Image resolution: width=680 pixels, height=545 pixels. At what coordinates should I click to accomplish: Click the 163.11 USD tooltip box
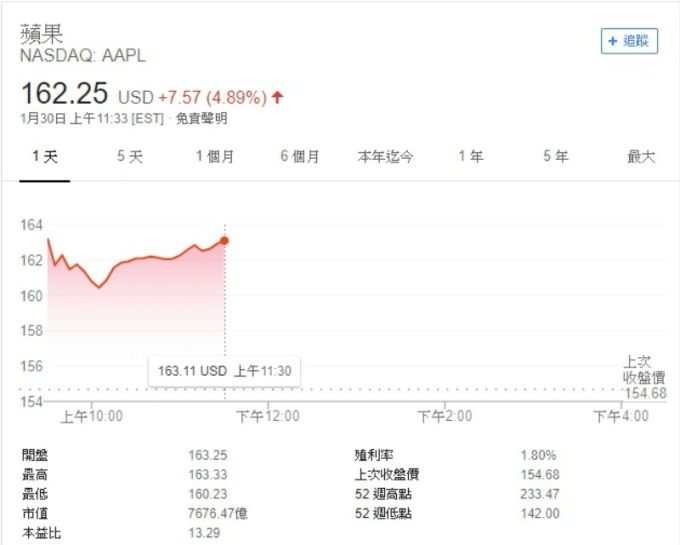tap(224, 371)
